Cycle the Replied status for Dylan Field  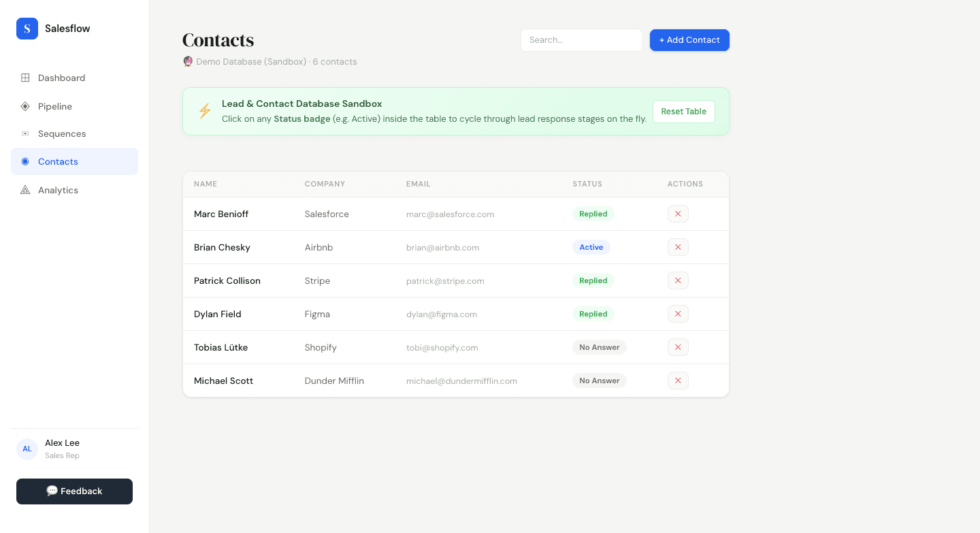click(593, 314)
